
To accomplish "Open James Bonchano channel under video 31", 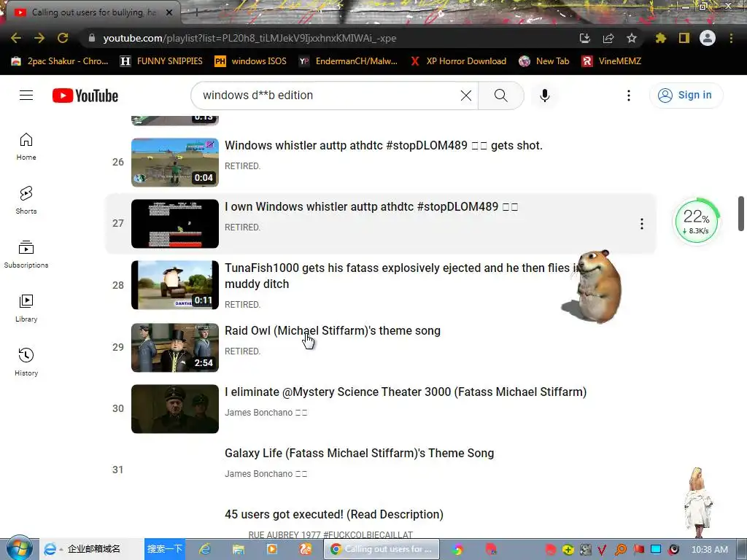I will coord(266,474).
